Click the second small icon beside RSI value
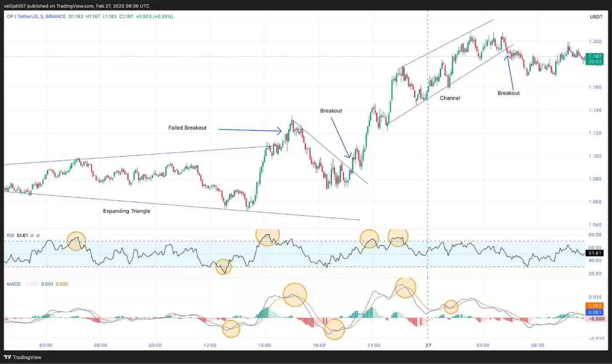 click(x=38, y=236)
